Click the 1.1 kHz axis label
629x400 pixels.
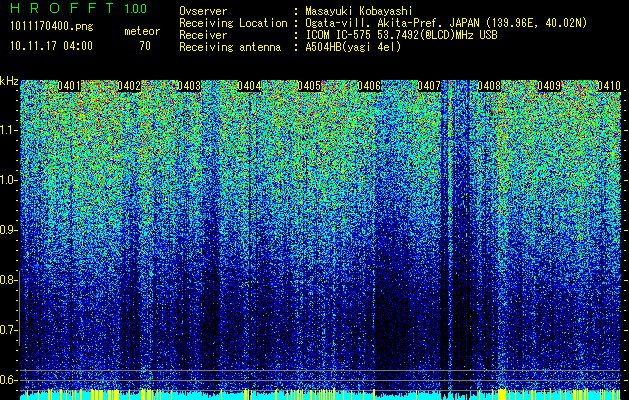click(9, 130)
